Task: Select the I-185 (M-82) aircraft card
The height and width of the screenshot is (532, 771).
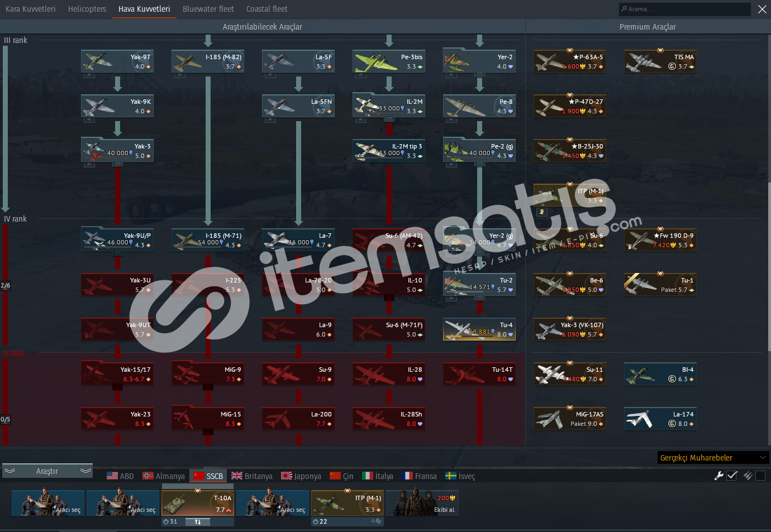Action: (x=208, y=61)
